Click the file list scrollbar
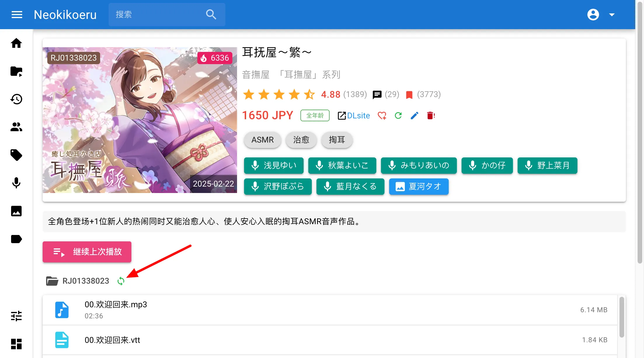The width and height of the screenshot is (644, 358). 622,317
